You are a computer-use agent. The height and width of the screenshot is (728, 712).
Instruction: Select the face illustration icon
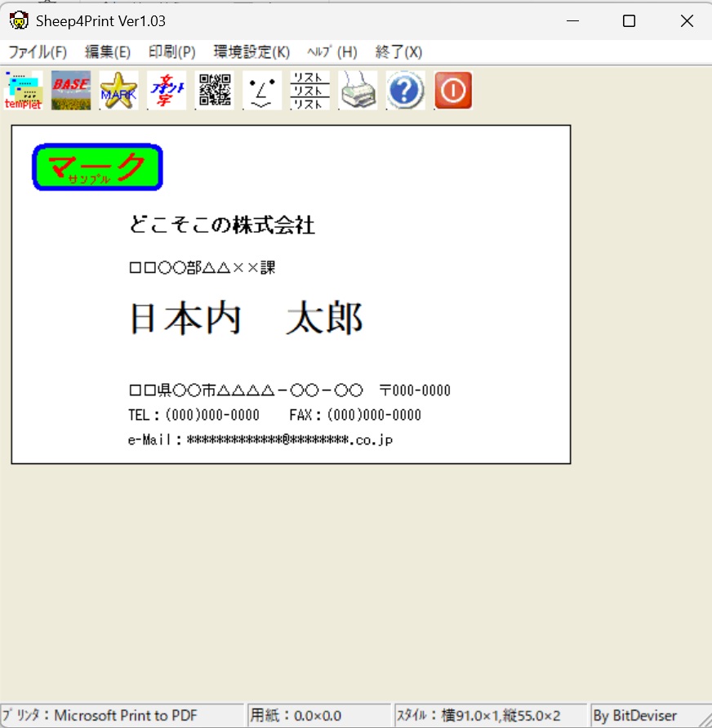point(262,91)
